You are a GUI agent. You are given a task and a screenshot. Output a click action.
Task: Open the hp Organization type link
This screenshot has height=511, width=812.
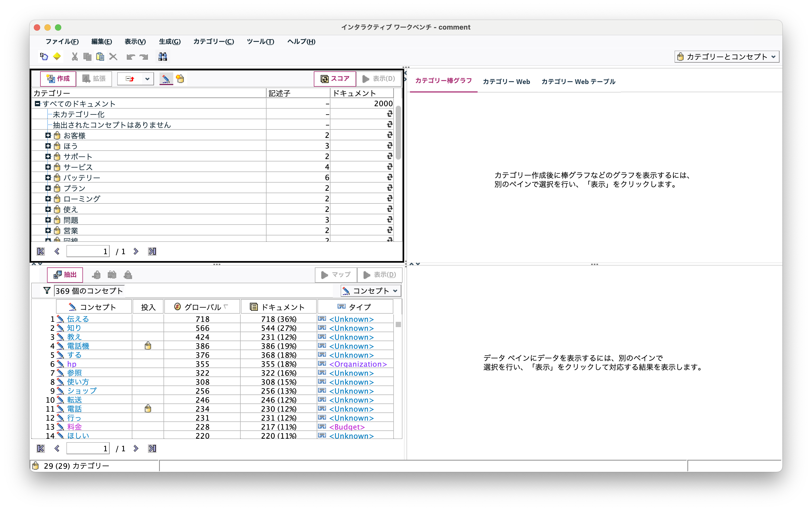coord(357,364)
